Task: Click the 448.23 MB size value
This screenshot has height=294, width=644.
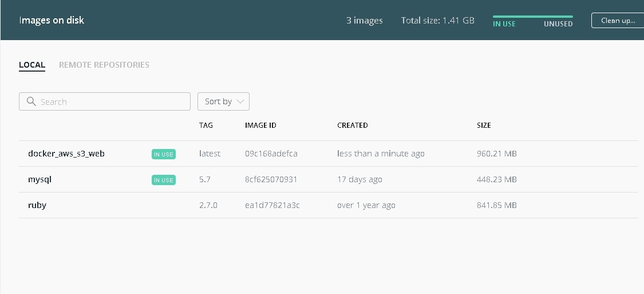Action: point(496,180)
